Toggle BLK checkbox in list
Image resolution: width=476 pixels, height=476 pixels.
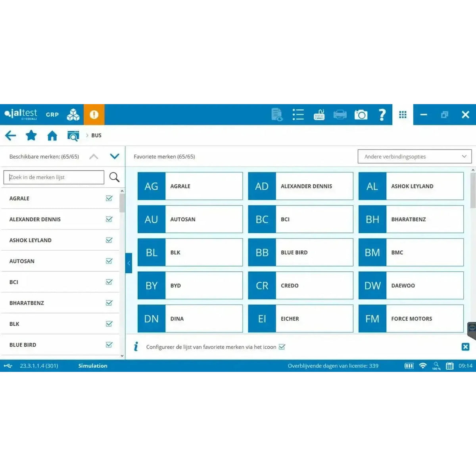(x=109, y=324)
